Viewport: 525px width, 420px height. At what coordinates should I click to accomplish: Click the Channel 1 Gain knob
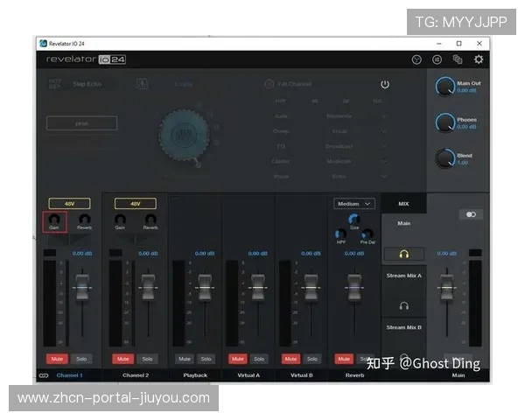click(54, 219)
